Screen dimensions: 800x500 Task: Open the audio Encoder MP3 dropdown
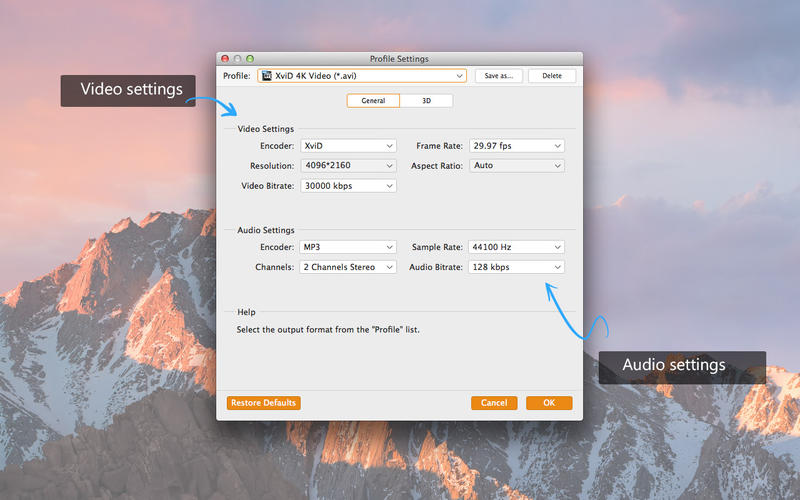pos(347,247)
